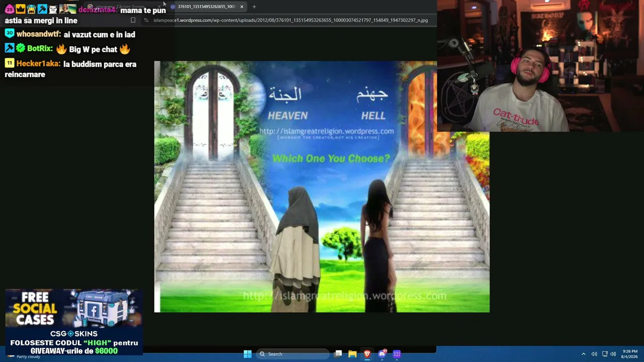Viewport: 644px width, 362px height.
Task: Click the number 30 badge beside whosandwtf
Action: 10,34
